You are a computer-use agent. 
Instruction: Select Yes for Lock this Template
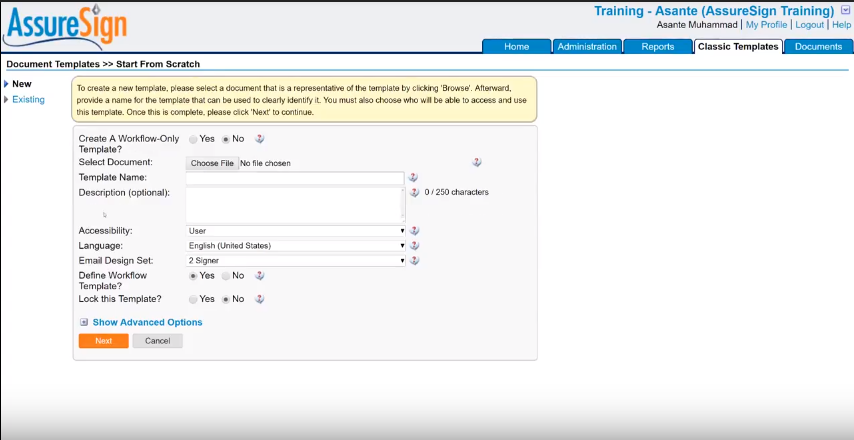coord(193,299)
